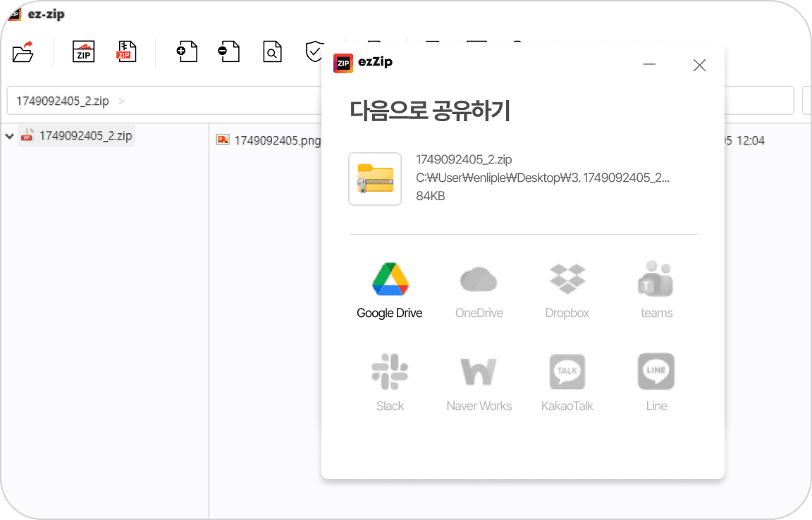This screenshot has height=520, width=812.
Task: Click the C:\User file path text
Action: (542, 178)
